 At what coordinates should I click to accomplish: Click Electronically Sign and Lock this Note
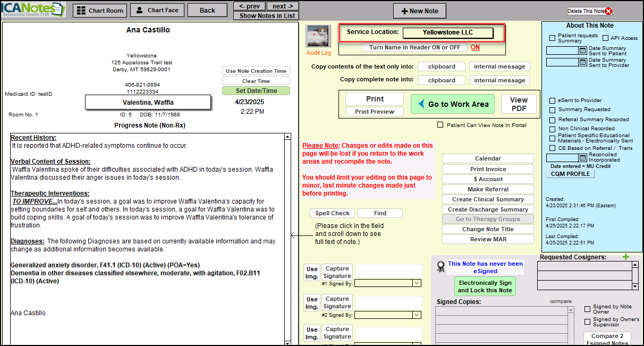485,286
